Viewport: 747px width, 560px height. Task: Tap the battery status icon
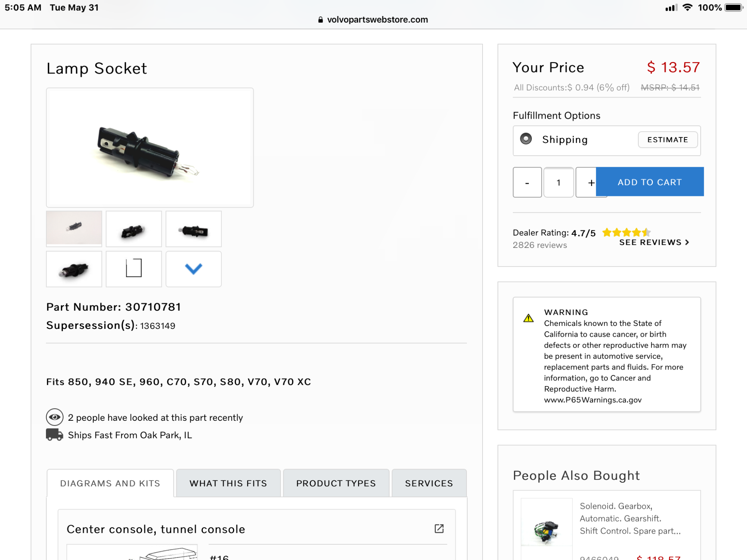pos(734,7)
